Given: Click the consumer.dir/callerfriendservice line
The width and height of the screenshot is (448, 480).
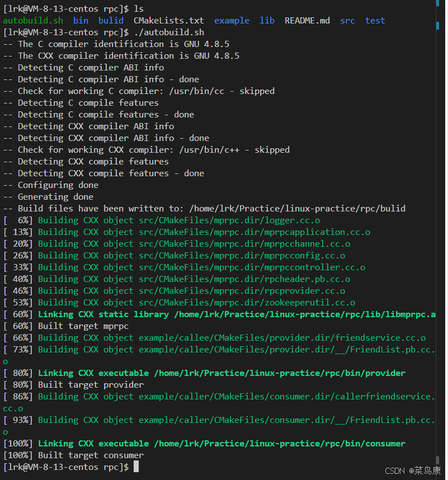Looking at the screenshot, I should (219, 402).
